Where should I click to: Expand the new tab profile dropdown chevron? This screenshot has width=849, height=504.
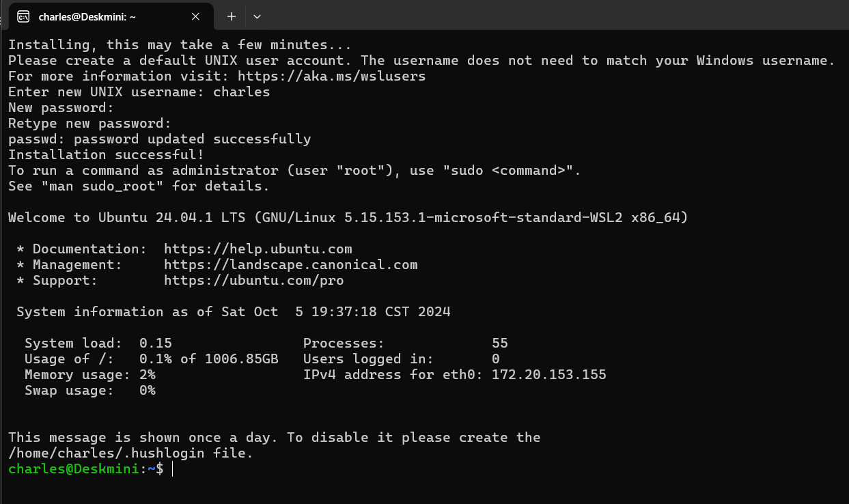257,16
